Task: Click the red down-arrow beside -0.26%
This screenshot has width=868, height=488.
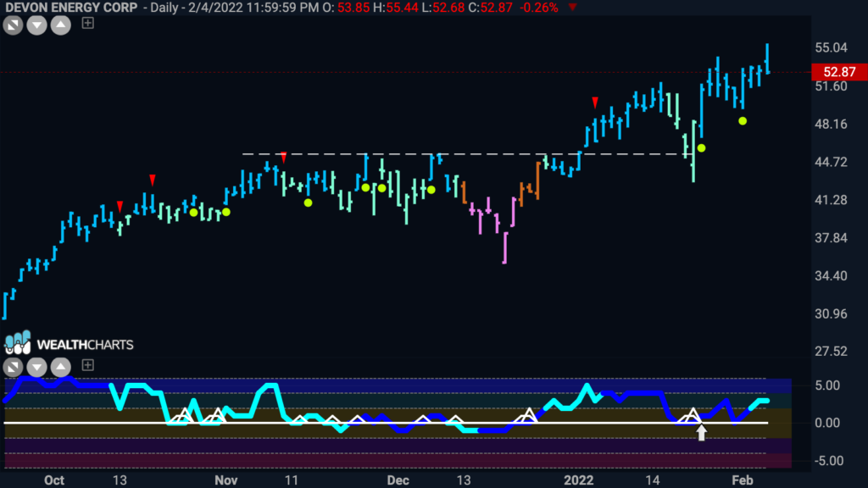Action: click(572, 8)
